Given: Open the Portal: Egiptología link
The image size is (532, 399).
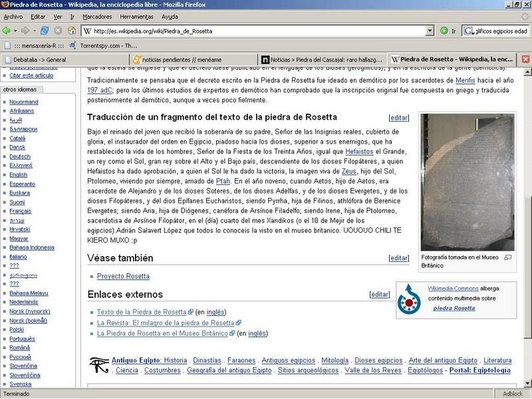Looking at the screenshot, I should coord(479,370).
